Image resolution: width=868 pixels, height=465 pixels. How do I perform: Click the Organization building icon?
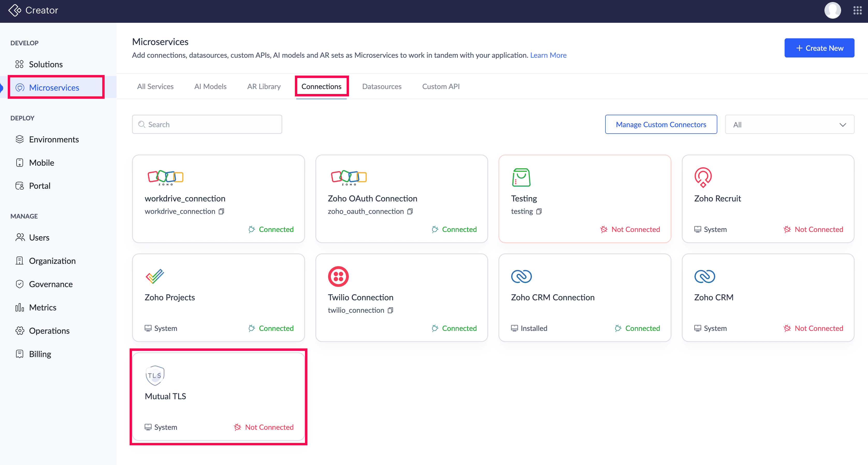(19, 260)
